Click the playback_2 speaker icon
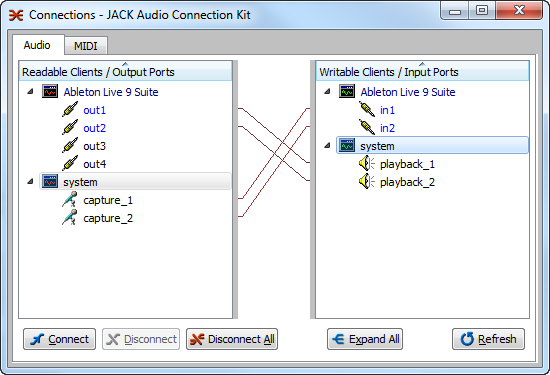Viewport: 550px width, 375px height. (367, 182)
